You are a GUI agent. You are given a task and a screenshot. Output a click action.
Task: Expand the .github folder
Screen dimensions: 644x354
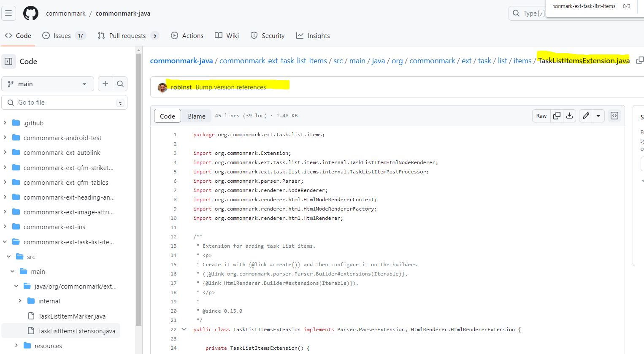pos(5,123)
